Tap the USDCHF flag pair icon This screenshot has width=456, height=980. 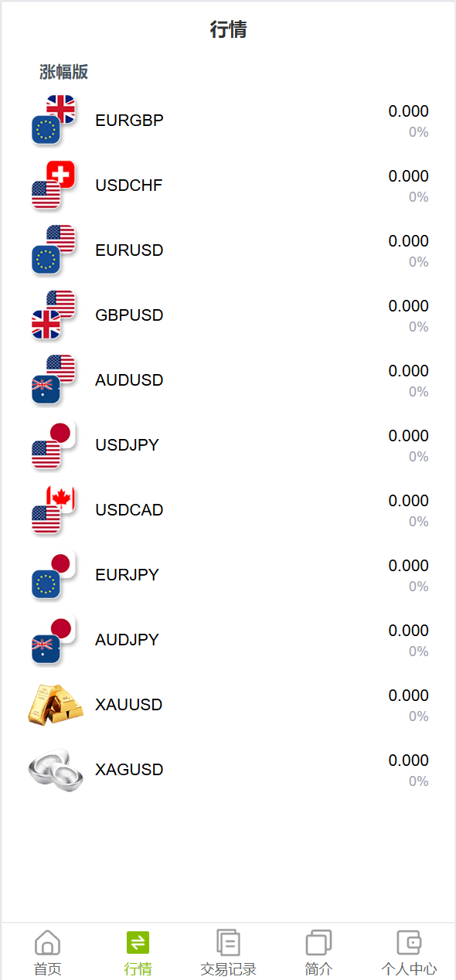click(54, 185)
